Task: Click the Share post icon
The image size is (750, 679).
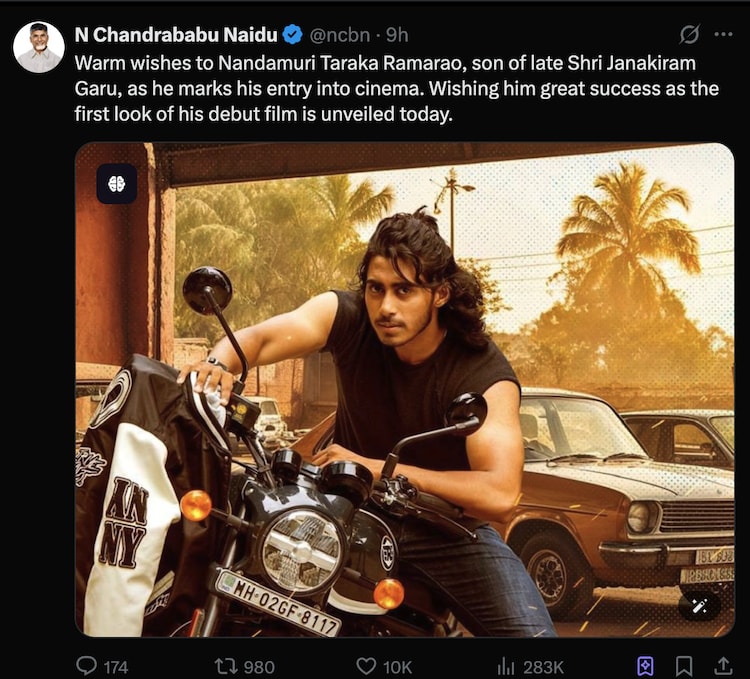Action: 722,665
